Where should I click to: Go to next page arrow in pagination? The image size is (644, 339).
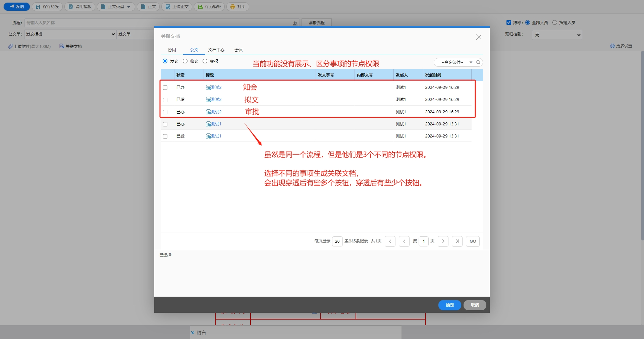click(x=443, y=241)
